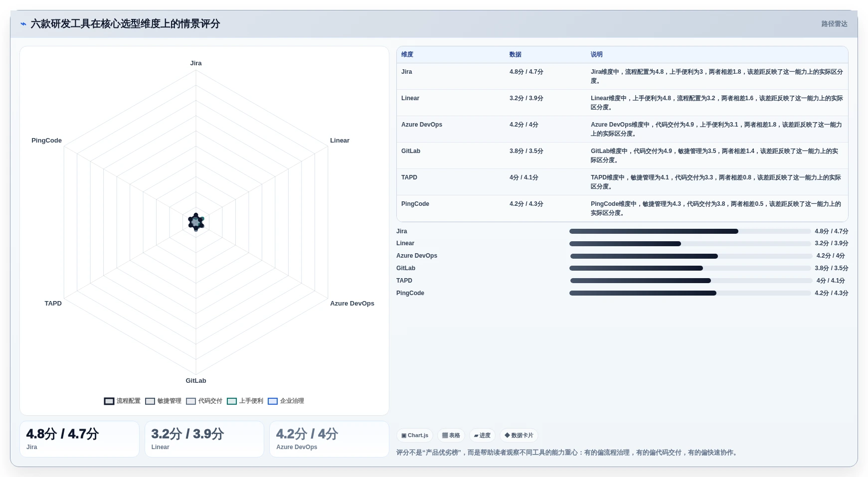Open the Linear 3.2分 / 3.9分 data card
This screenshot has height=477, width=868.
coord(204,439)
